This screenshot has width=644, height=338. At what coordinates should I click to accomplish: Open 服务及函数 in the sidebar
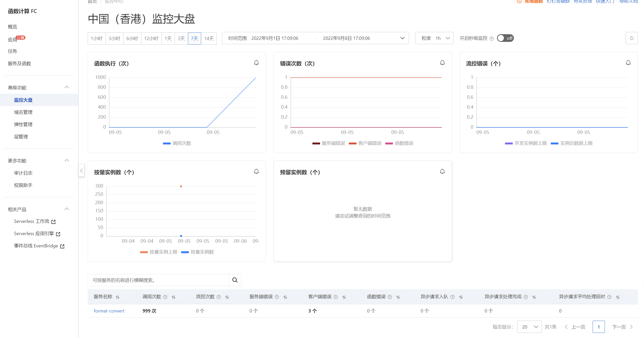(x=19, y=64)
